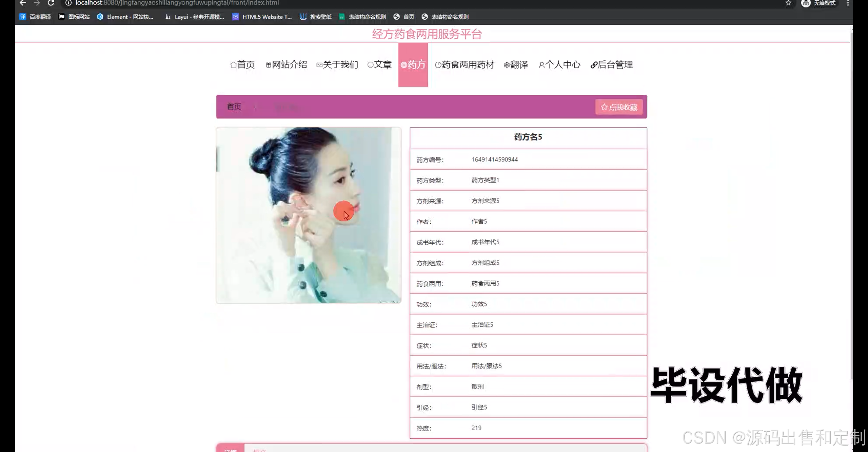Screen dimensions: 868x452
Task: Open the 百度翻译 bookmark icon
Action: pyautogui.click(x=22, y=16)
